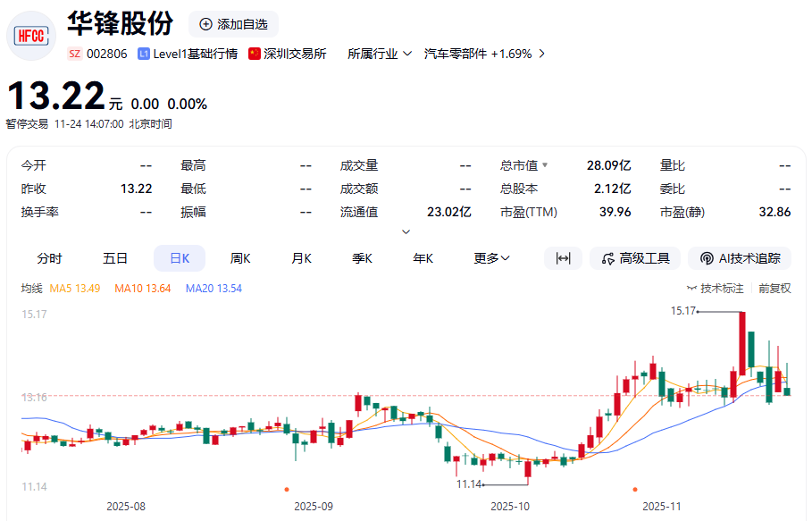Select the 月K chart tab

[x=301, y=258]
